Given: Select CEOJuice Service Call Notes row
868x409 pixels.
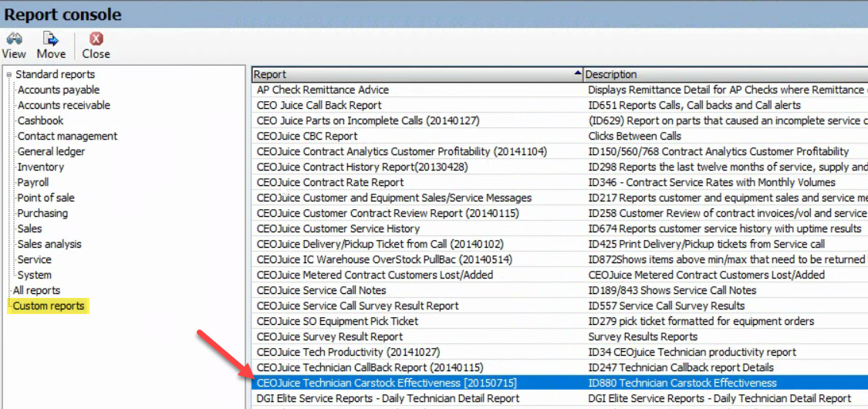Looking at the screenshot, I should (321, 291).
